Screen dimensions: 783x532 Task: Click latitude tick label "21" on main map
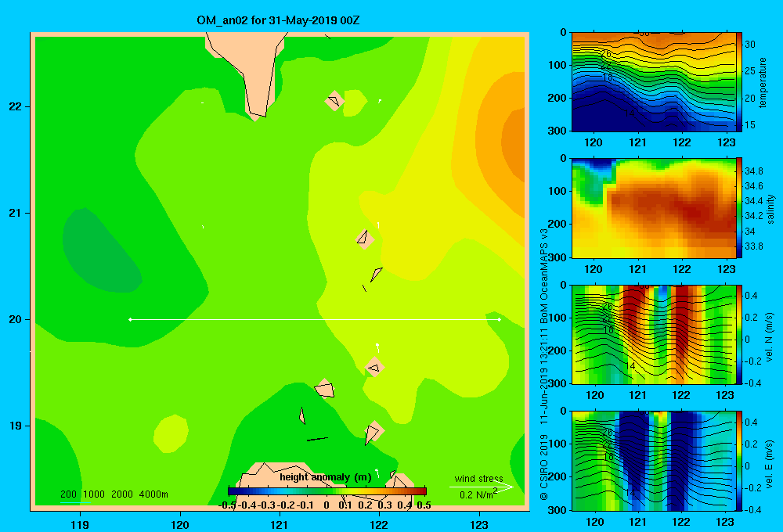pos(15,213)
